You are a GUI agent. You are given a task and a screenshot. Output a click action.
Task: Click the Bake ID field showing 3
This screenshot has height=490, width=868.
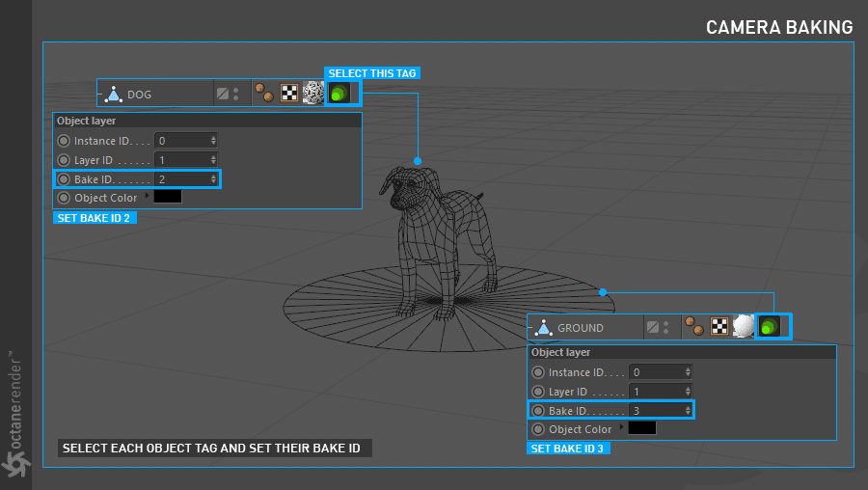click(x=656, y=411)
